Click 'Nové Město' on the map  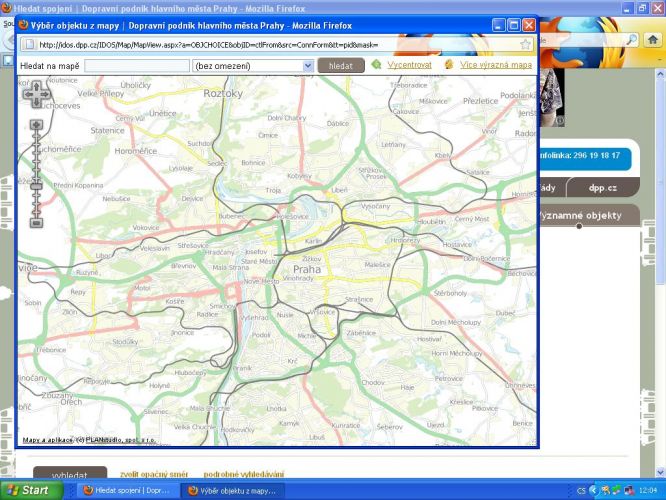[x=262, y=281]
